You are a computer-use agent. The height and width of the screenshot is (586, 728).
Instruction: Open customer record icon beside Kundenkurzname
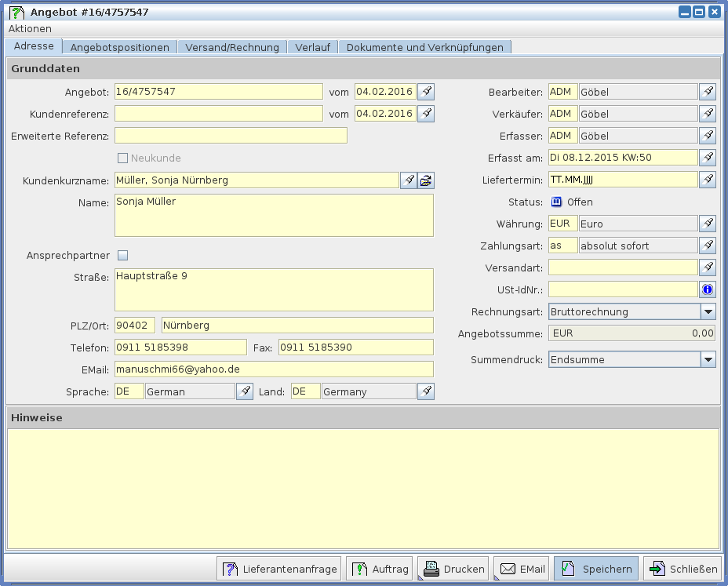425,180
